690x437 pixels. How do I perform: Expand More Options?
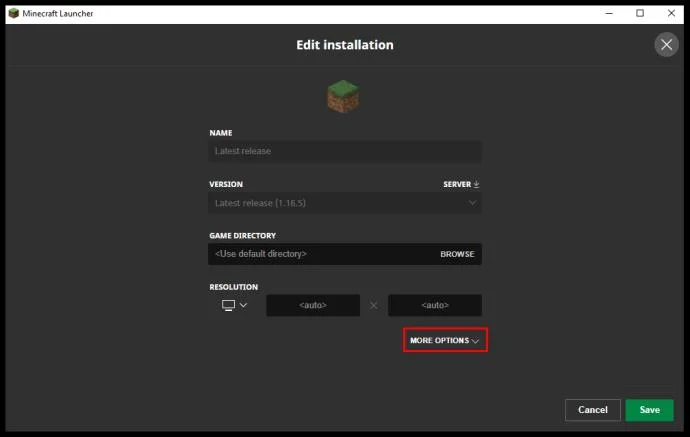coord(445,340)
